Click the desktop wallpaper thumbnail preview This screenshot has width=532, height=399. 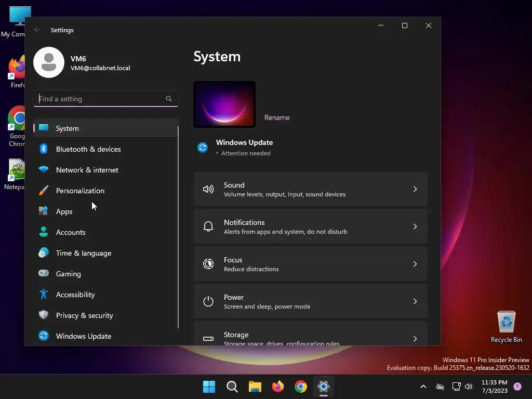coord(224,104)
